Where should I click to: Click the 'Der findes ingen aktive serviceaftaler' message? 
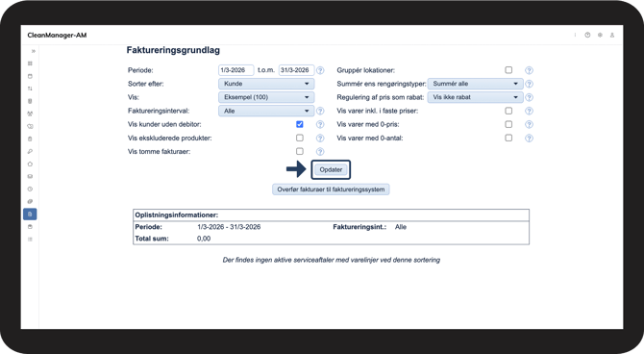click(x=331, y=260)
